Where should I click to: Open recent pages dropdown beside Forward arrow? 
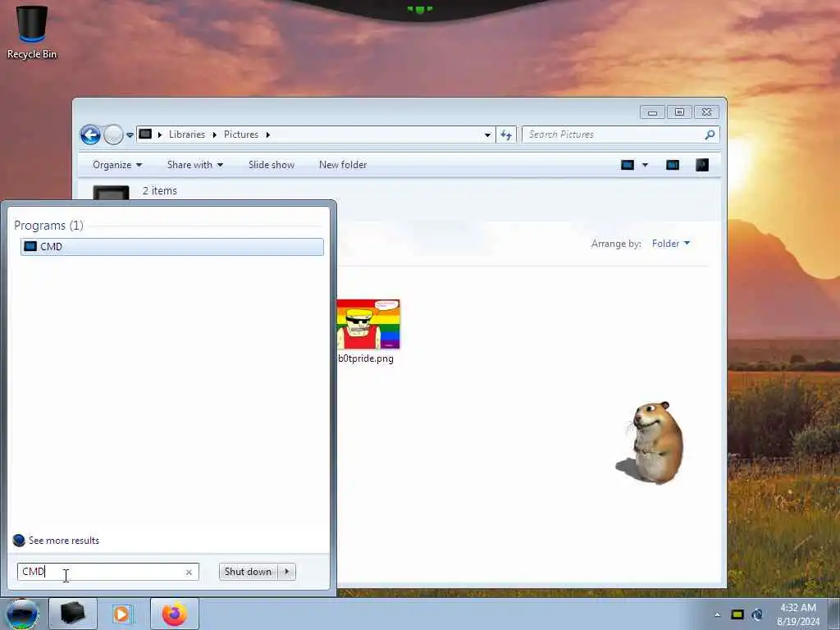point(130,135)
